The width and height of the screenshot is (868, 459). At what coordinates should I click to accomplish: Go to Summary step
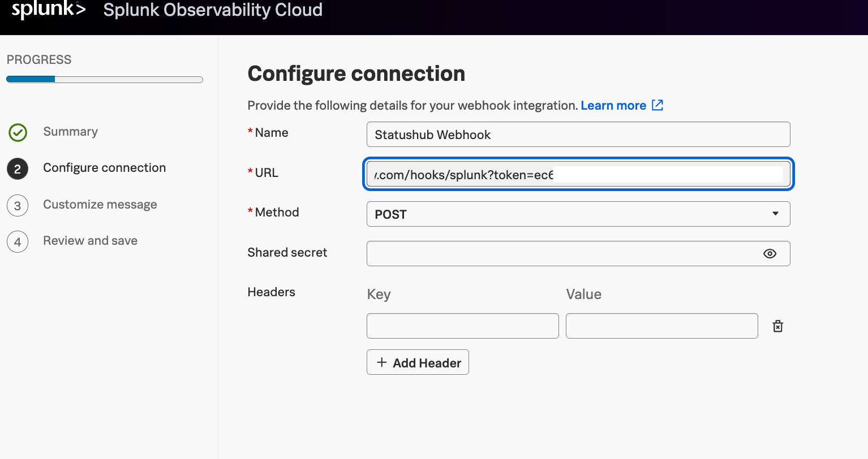click(x=70, y=132)
